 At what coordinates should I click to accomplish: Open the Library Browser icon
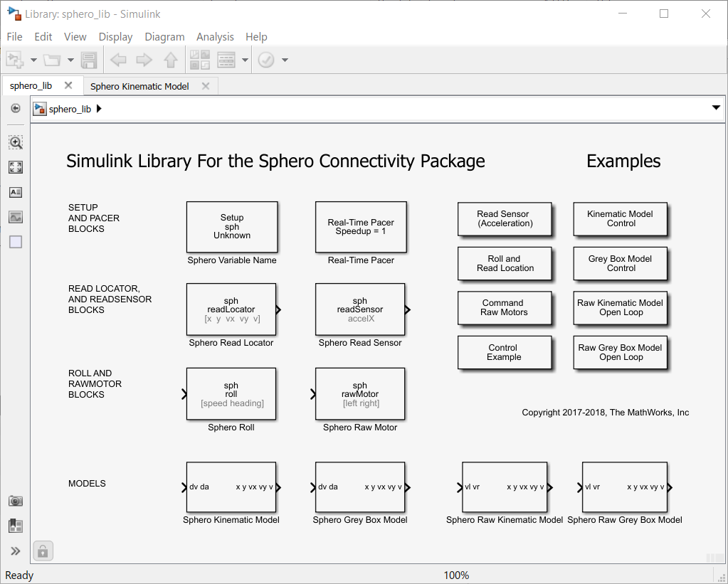coord(199,60)
